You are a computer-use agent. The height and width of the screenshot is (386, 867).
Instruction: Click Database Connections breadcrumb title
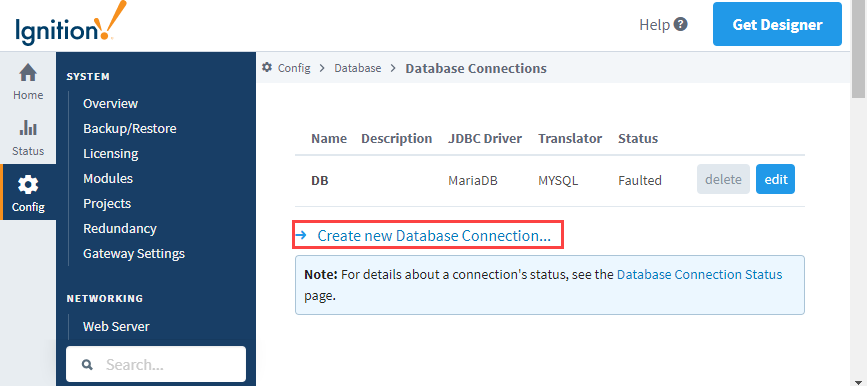476,68
